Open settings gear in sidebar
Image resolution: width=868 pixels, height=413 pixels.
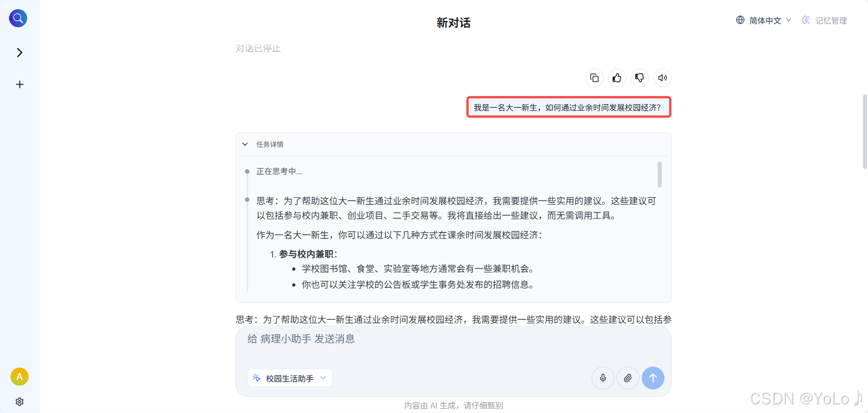[x=20, y=402]
